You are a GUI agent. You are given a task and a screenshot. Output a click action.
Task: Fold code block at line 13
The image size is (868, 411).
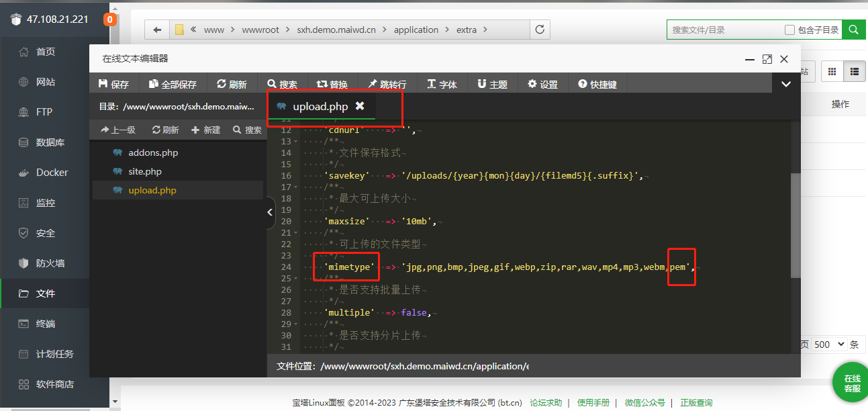(296, 142)
